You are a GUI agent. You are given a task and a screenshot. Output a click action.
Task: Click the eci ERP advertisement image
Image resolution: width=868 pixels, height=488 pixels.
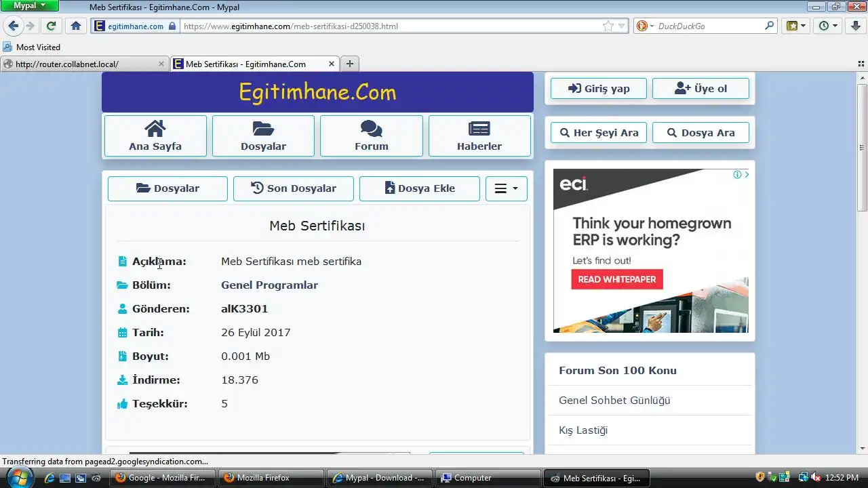651,251
